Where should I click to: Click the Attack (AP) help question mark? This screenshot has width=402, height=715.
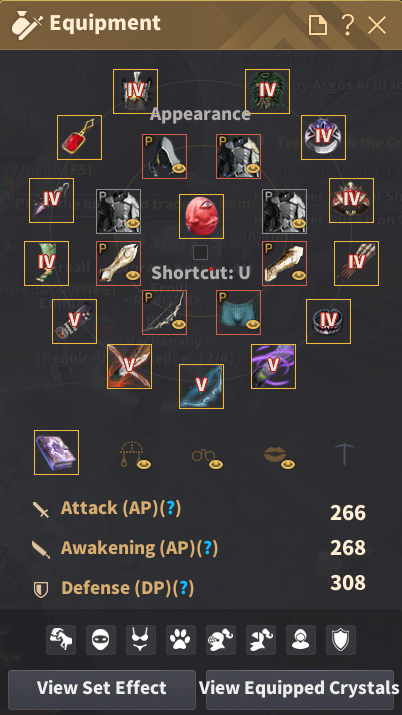click(x=172, y=508)
